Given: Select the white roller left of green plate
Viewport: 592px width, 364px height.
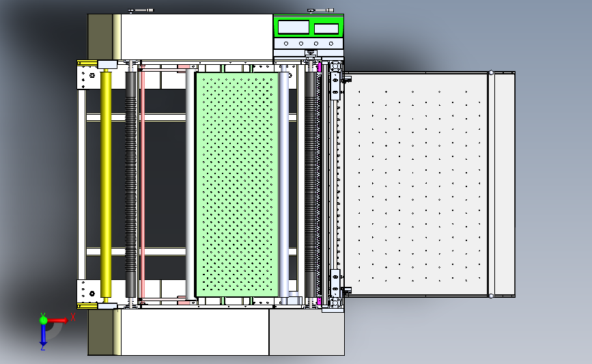Looking at the screenshot, I should 191,184.
